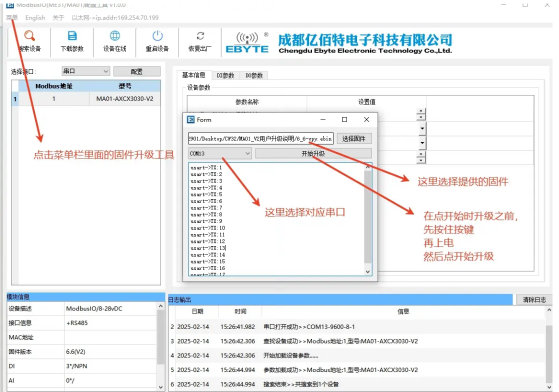Click the ModbusIO/8-28vDC device description value
The image size is (559, 392).
coord(94,309)
